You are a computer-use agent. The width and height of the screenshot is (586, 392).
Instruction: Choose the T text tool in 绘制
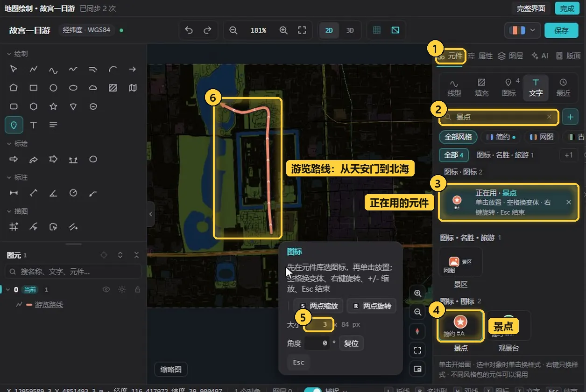click(x=34, y=125)
